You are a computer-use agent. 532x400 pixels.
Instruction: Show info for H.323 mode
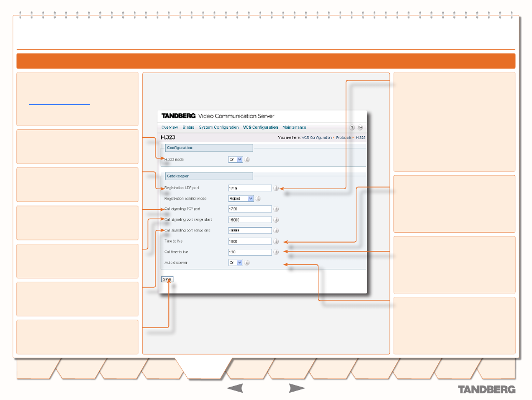pos(248,160)
